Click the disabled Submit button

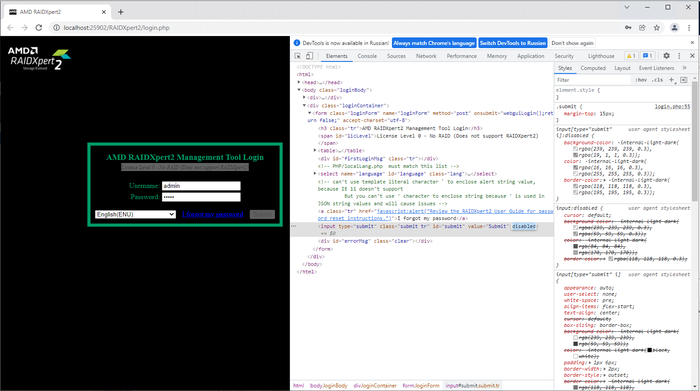click(x=262, y=214)
